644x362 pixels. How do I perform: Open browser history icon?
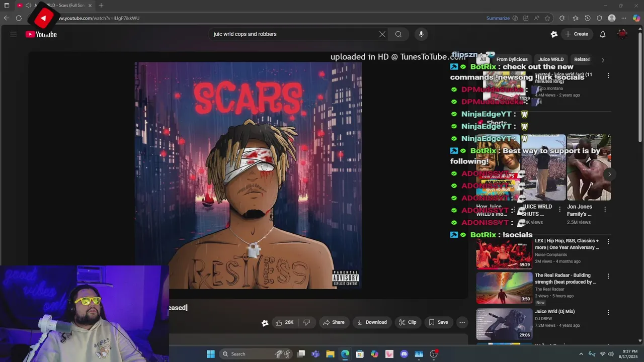[x=588, y=18]
